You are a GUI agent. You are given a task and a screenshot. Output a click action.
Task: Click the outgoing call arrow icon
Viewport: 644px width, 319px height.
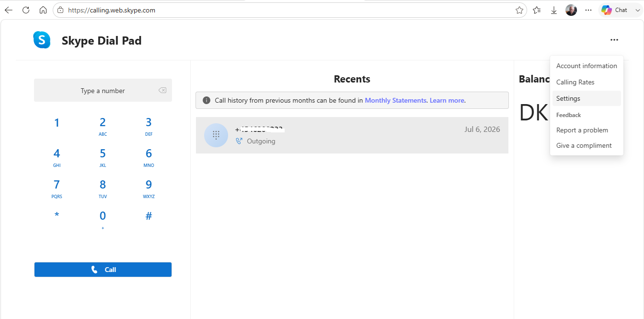[239, 141]
